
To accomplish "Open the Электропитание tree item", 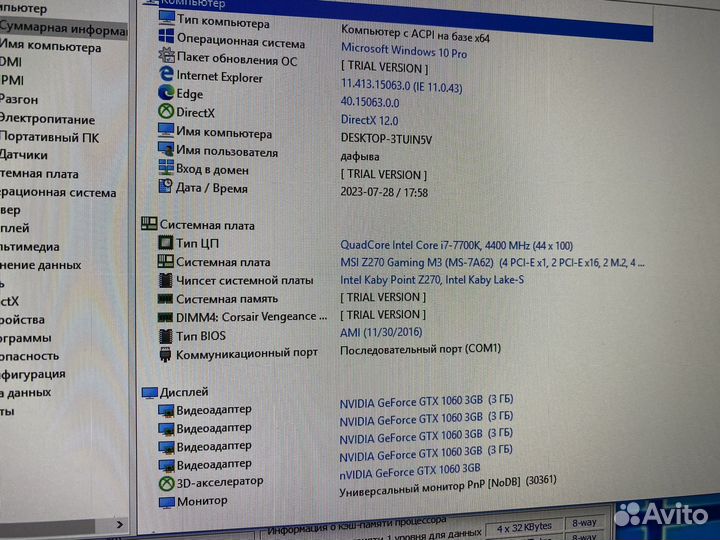I will click(x=47, y=119).
